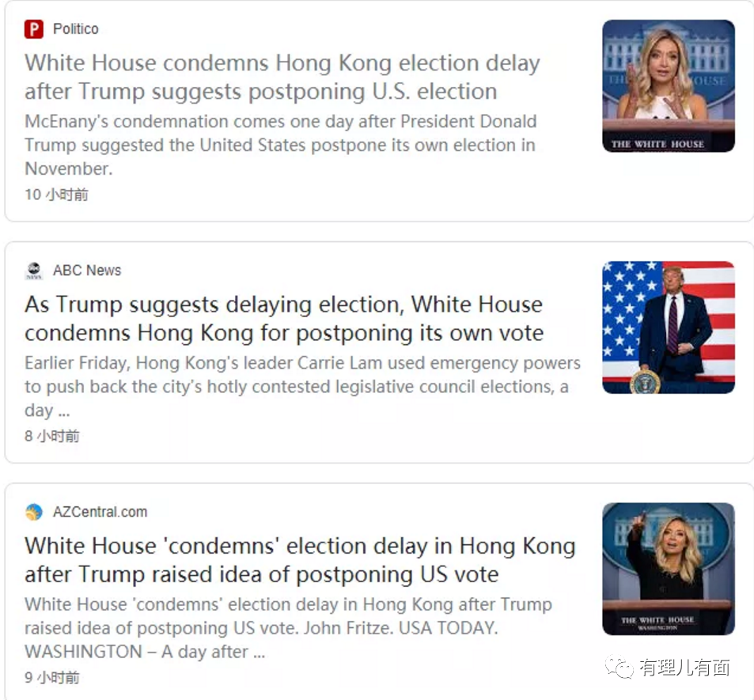
Task: Click the Politico red P icon
Action: pos(34,29)
